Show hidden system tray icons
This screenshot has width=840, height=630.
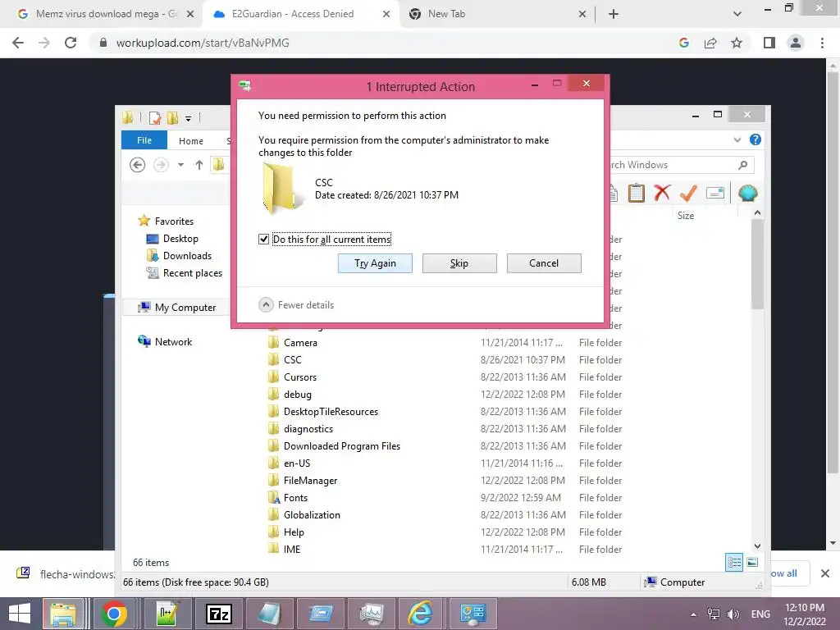[x=693, y=614]
